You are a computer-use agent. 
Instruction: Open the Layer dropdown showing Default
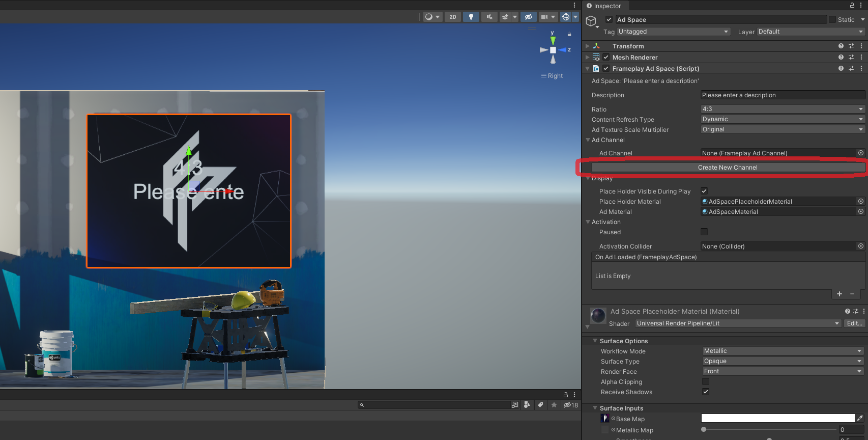(x=811, y=32)
